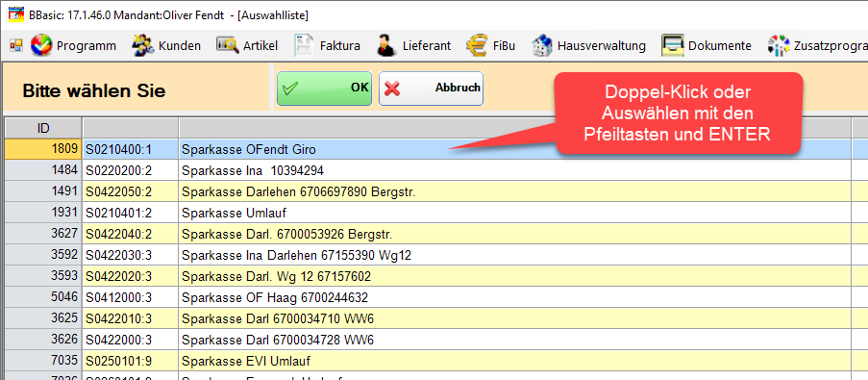868x380 pixels.
Task: Click the FiBu euro icon
Action: pos(476,45)
